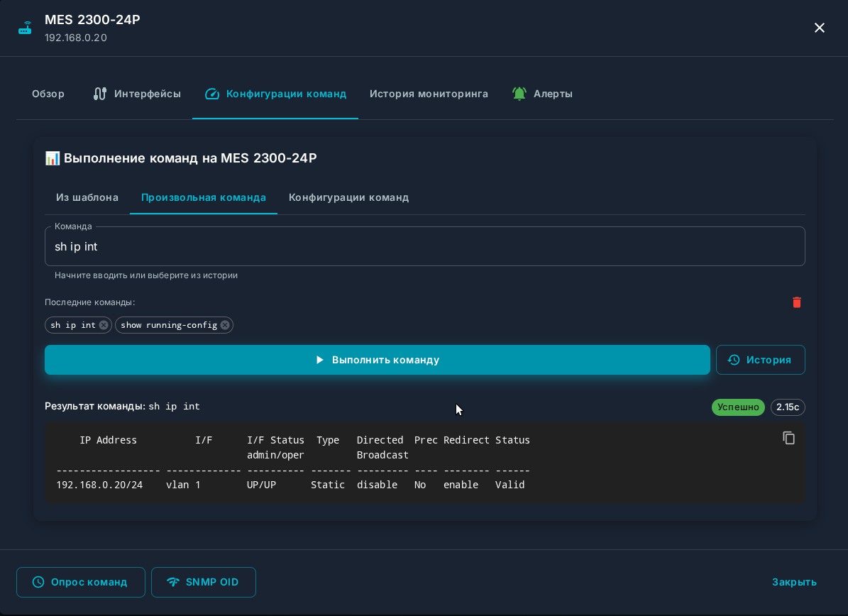The height and width of the screenshot is (616, 848).
Task: Open the SNMP OID button
Action: (204, 582)
